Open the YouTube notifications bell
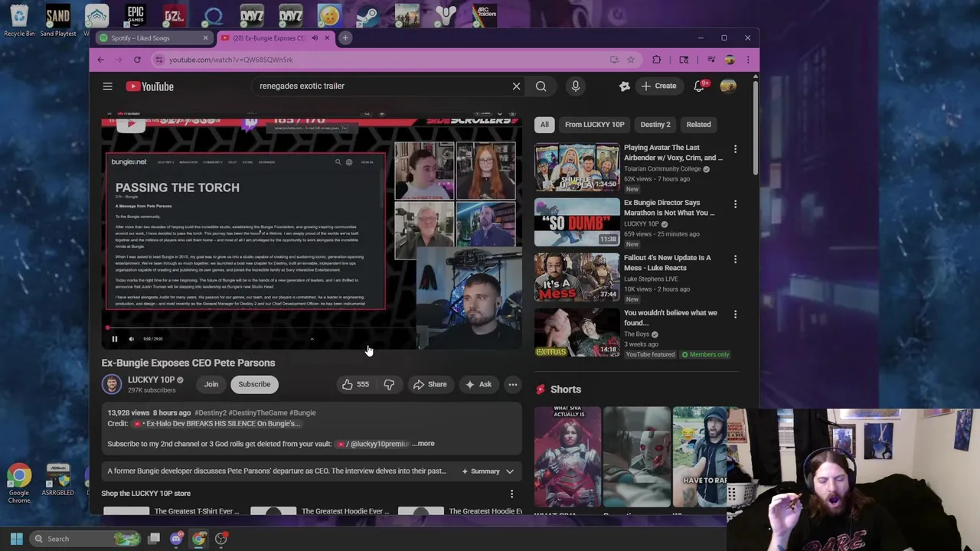980x551 pixels. pos(699,86)
